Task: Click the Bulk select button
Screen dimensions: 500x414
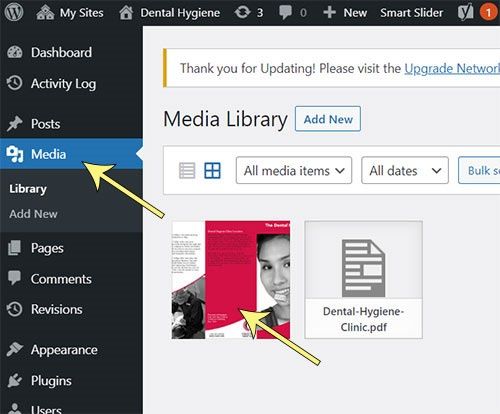Action: pyautogui.click(x=479, y=170)
